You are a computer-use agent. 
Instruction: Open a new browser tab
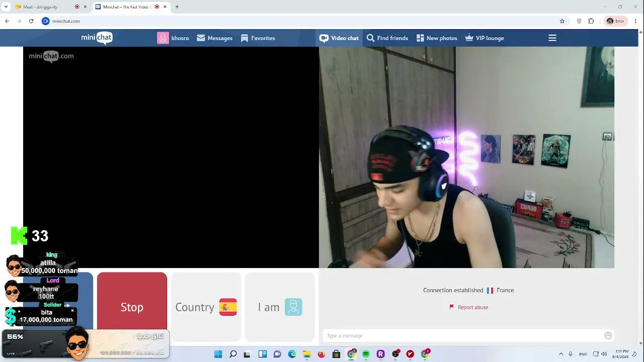click(177, 7)
